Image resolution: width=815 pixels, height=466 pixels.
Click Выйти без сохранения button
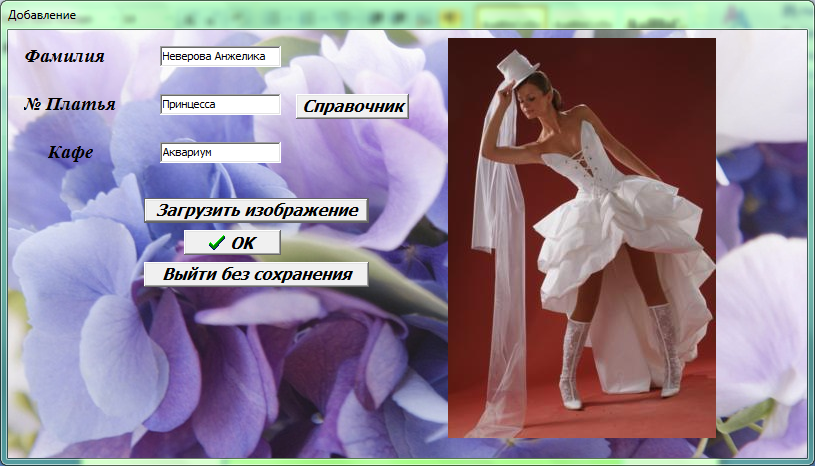256,274
